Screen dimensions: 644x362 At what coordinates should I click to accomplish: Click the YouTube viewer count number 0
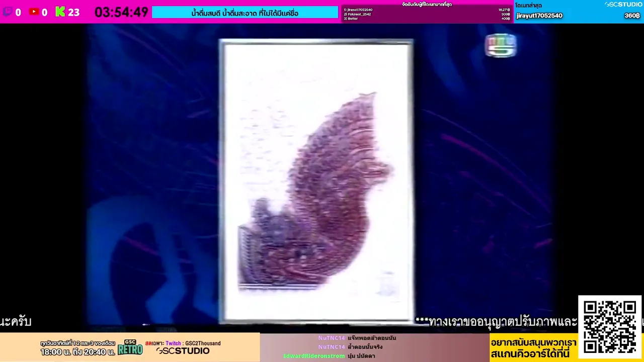tap(44, 12)
